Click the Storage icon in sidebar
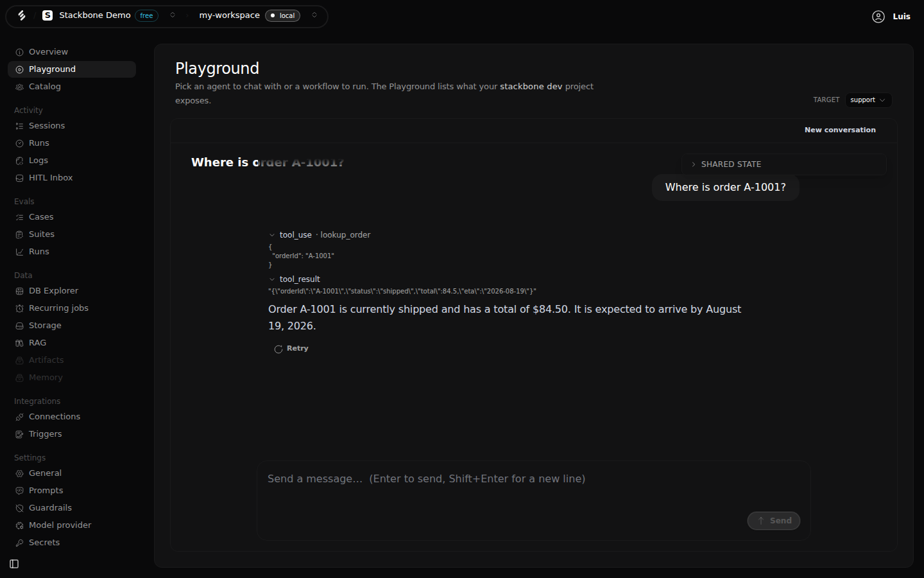Viewport: 924px width, 578px height. pos(19,326)
